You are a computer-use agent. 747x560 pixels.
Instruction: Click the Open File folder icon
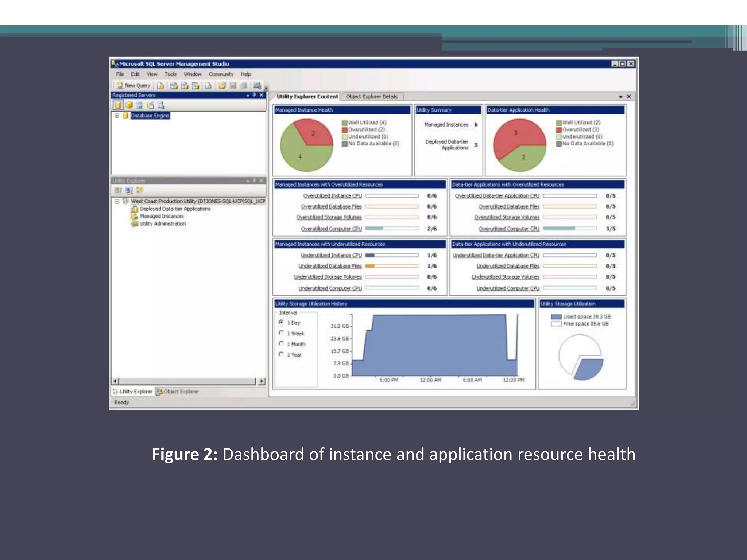[x=222, y=86]
